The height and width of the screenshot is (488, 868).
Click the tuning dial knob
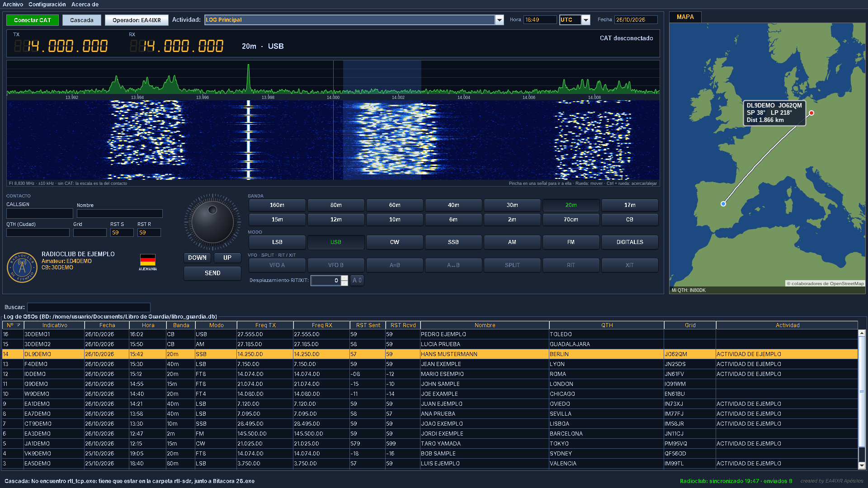tap(212, 222)
